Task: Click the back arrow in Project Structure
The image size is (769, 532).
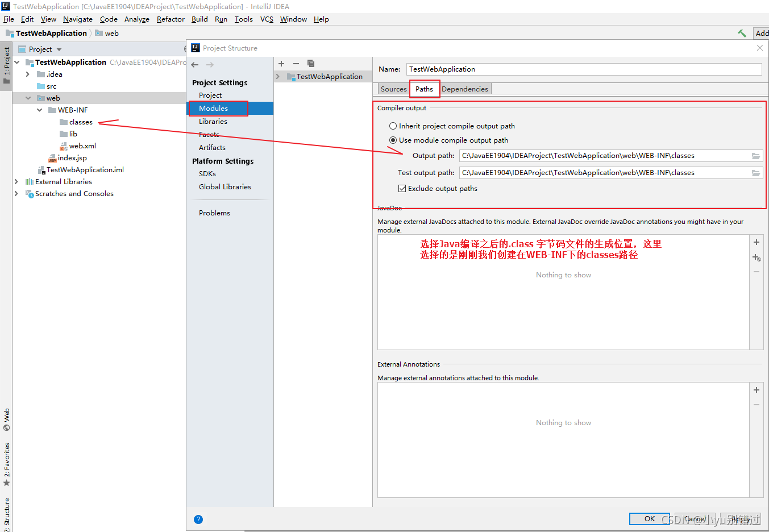Action: coord(195,65)
